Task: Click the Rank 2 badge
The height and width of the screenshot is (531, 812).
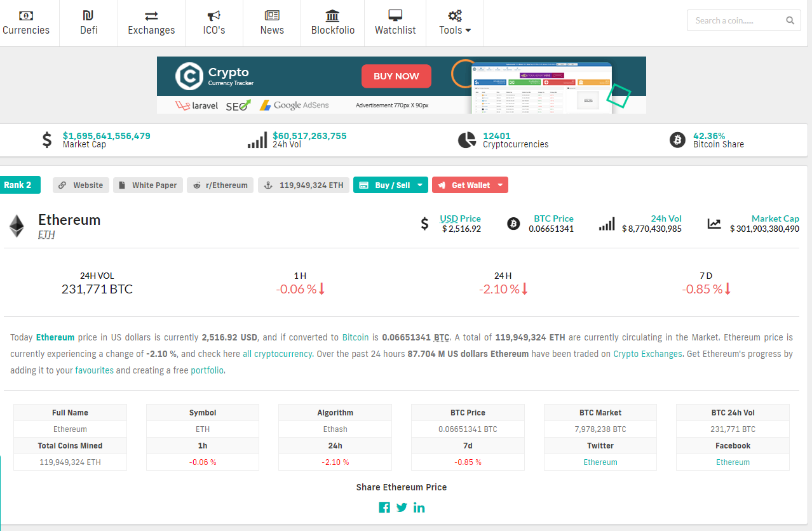Action: 19,185
